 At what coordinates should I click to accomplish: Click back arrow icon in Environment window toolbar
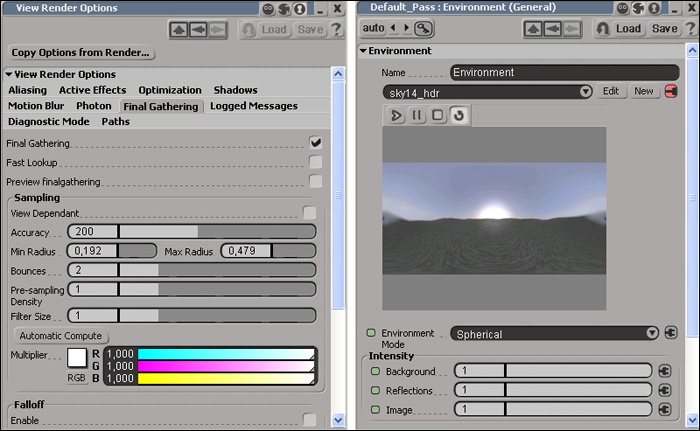[552, 29]
